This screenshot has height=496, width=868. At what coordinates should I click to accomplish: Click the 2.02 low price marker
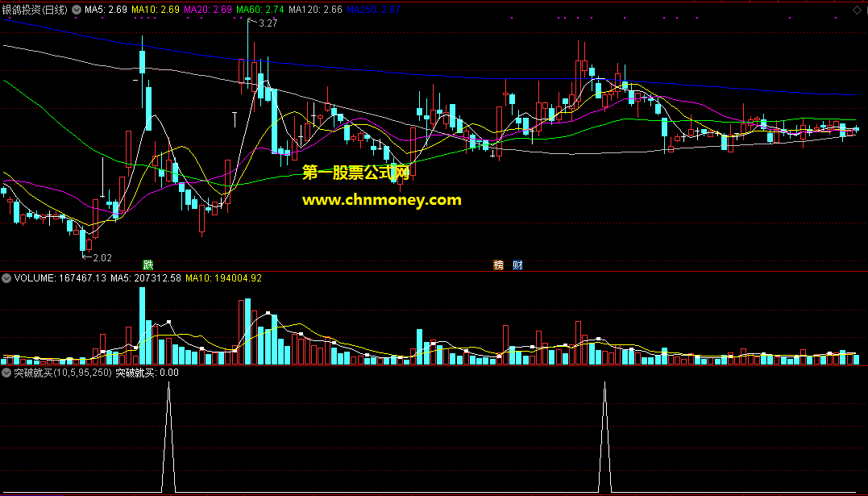pyautogui.click(x=102, y=258)
